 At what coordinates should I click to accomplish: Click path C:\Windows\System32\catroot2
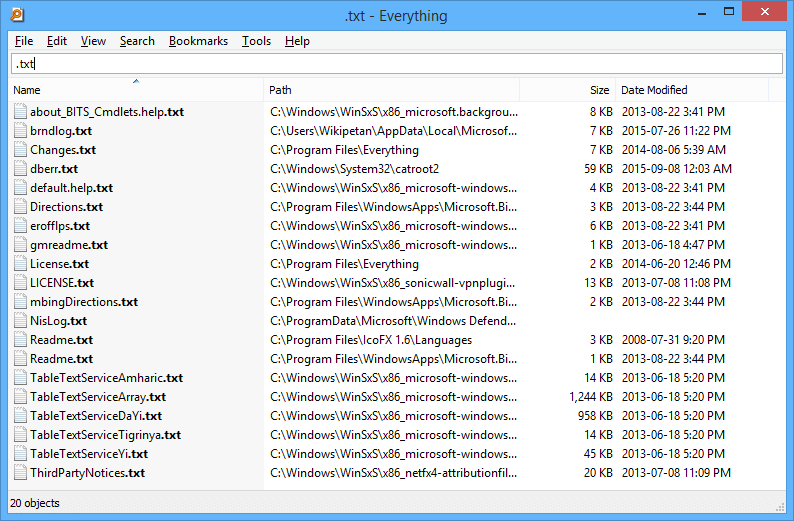point(354,169)
